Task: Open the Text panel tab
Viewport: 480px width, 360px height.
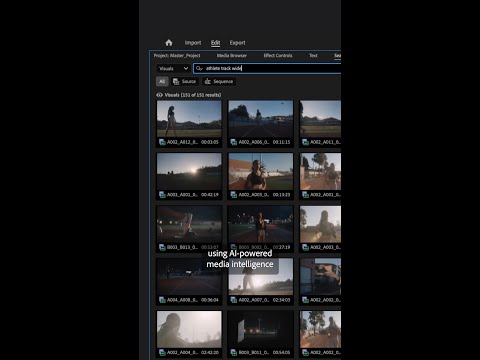Action: pyautogui.click(x=313, y=56)
